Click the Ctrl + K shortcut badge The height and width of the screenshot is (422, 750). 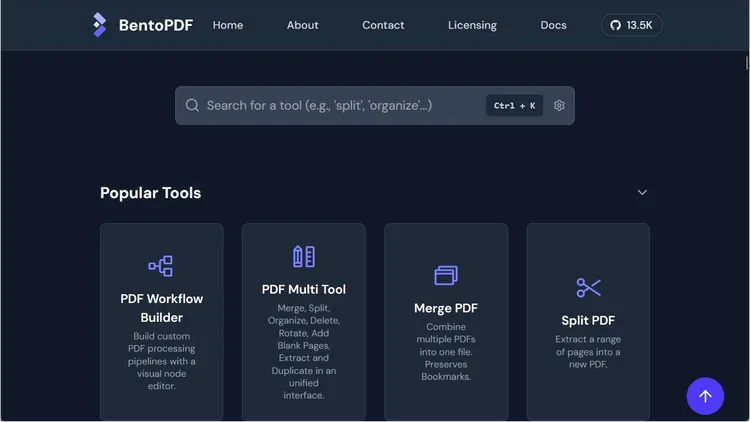coord(514,105)
